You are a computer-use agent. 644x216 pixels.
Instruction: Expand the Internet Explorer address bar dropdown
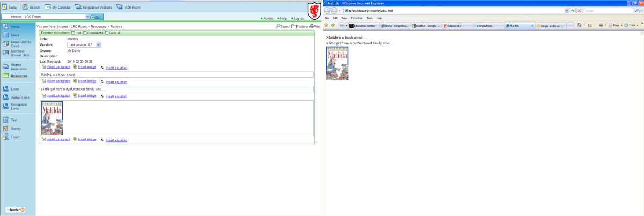(x=567, y=11)
